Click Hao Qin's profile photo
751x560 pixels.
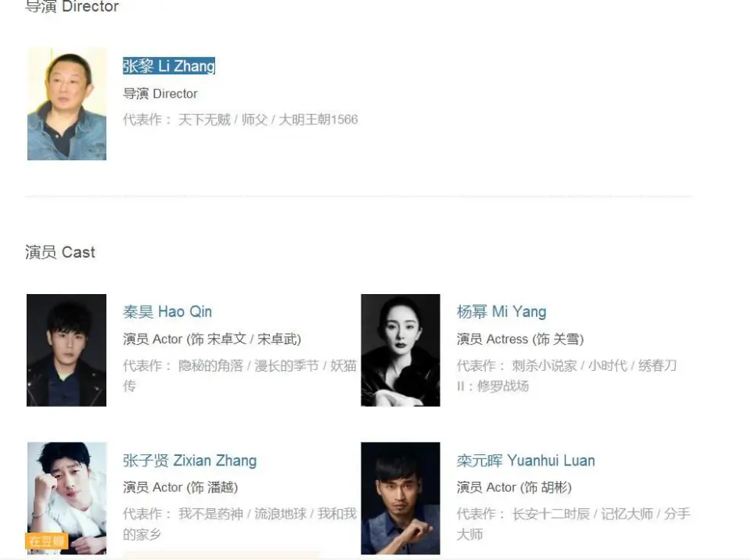pos(66,350)
